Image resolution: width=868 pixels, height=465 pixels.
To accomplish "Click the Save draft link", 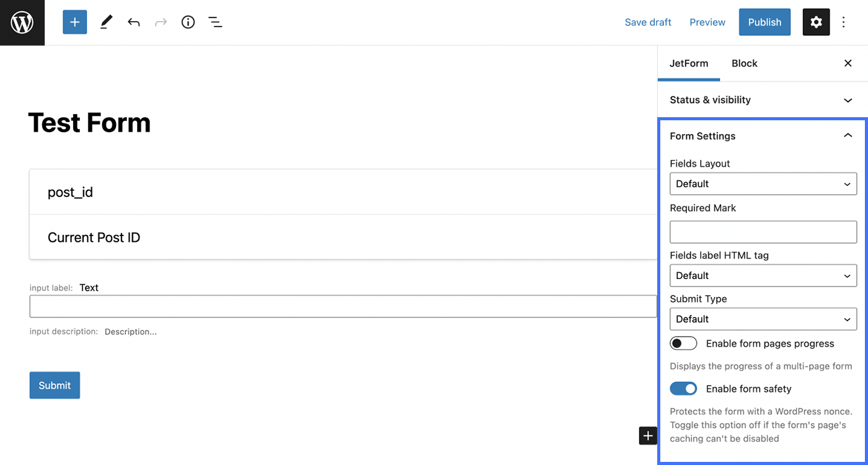I will point(648,22).
